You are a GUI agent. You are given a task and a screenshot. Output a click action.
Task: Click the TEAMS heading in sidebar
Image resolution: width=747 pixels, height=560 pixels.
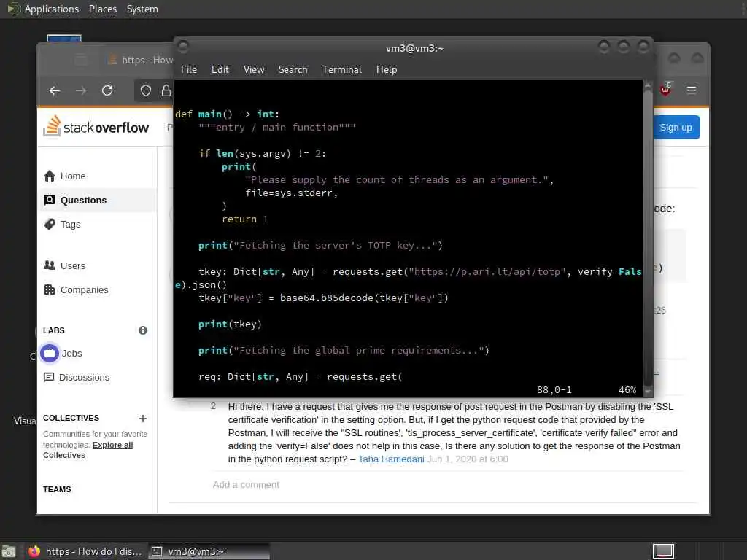[57, 489]
